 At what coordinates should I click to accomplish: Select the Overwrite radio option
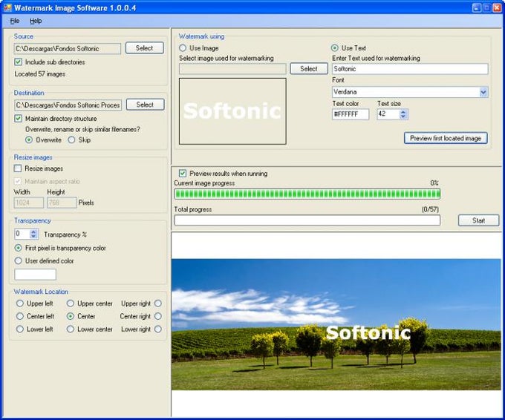29,140
